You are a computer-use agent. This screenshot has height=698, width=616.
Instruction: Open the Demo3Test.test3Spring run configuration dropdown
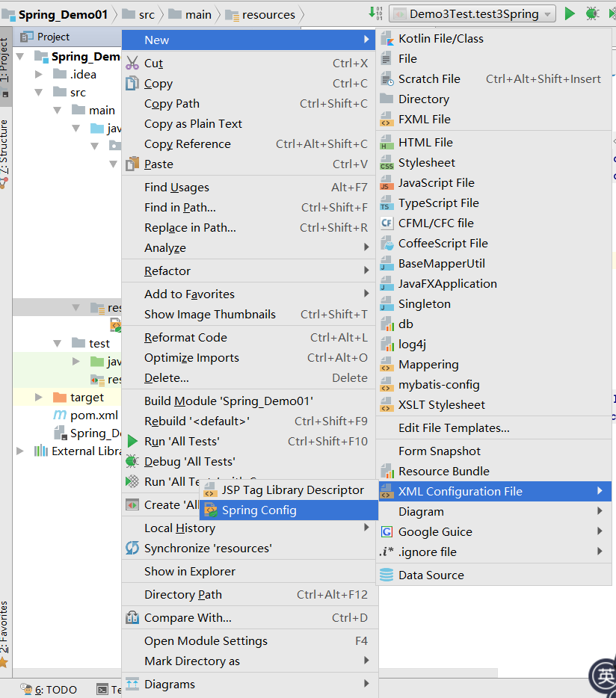472,13
